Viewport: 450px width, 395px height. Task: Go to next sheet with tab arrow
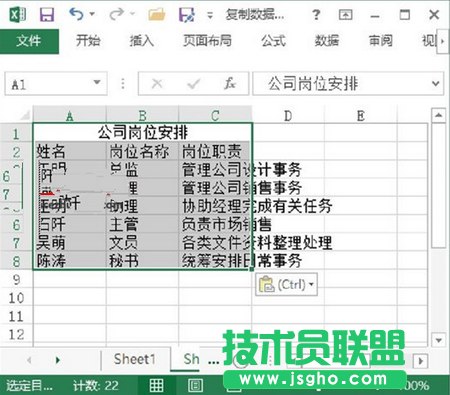pyautogui.click(x=58, y=360)
